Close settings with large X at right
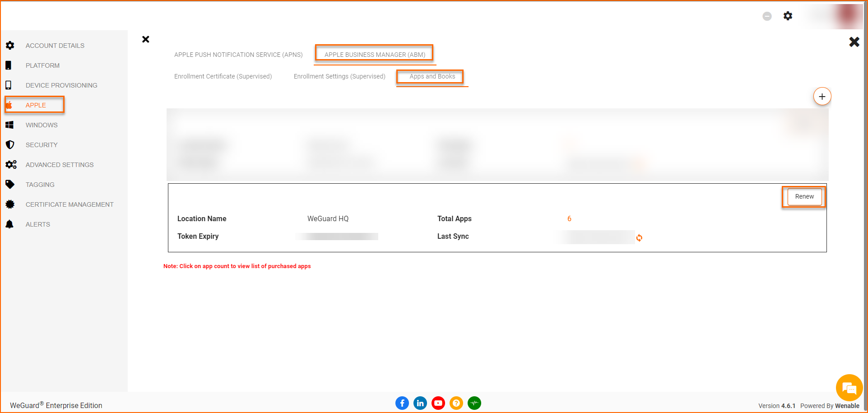Screen dimensions: 868x413 pyautogui.click(x=854, y=42)
